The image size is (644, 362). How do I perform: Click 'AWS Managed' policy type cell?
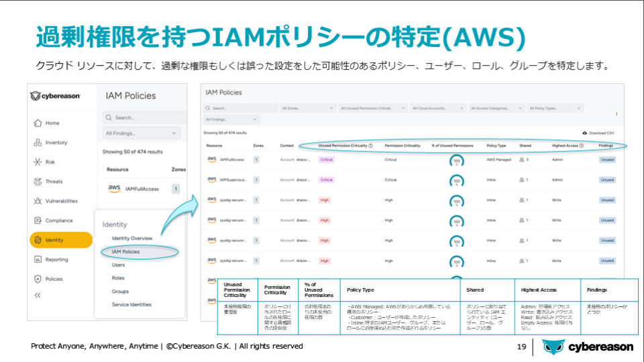coord(498,160)
